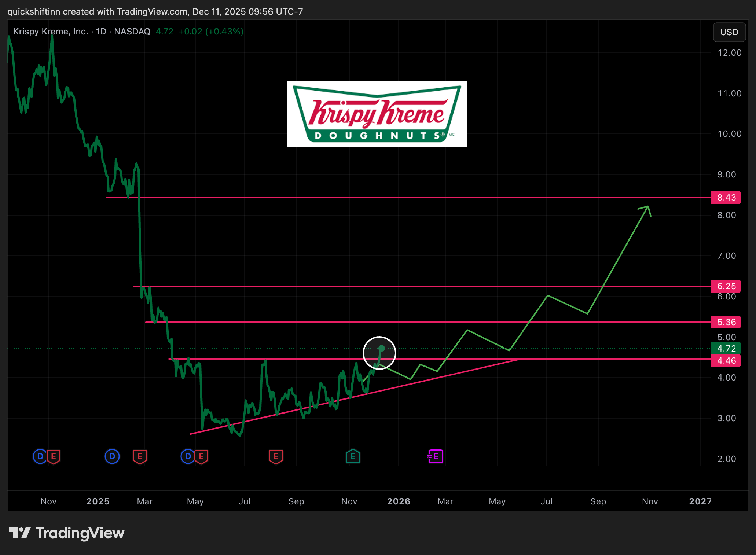756x555 pixels.
Task: Click the Jul label following 2026
Action: [546, 501]
